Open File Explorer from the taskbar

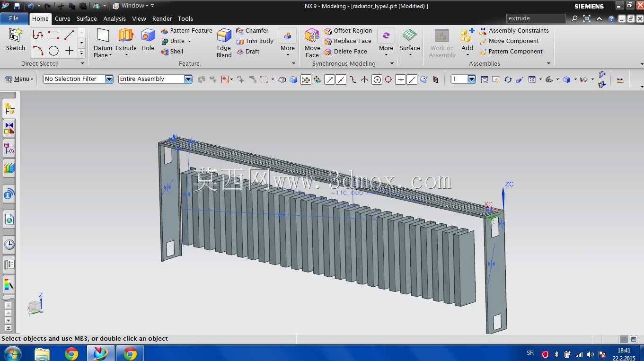[42, 353]
